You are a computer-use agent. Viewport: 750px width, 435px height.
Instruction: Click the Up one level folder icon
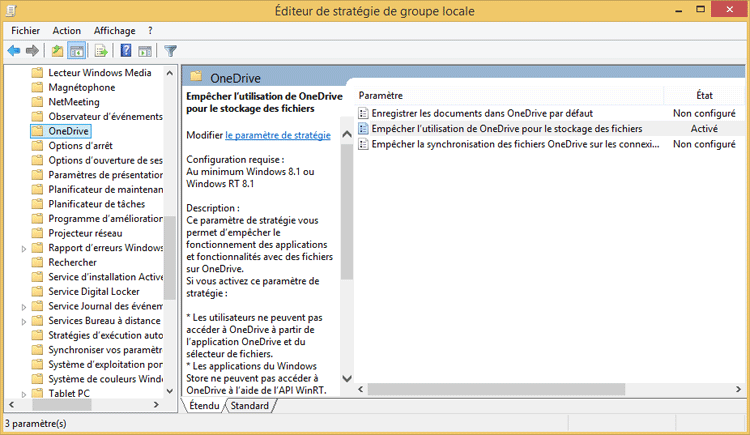click(x=57, y=50)
